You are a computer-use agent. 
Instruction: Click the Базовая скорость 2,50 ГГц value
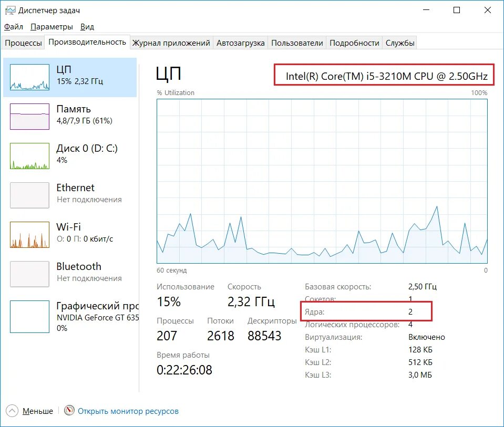coord(423,286)
